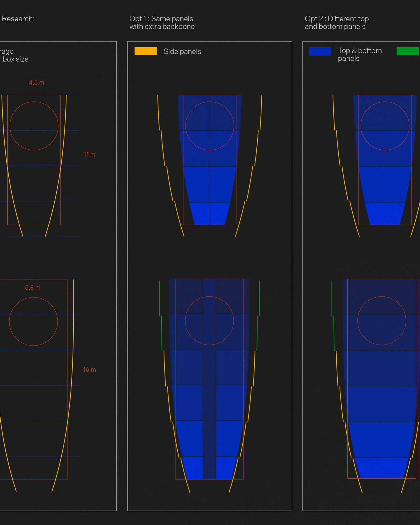Click the "Top & bottom panels" legend text

pos(360,55)
